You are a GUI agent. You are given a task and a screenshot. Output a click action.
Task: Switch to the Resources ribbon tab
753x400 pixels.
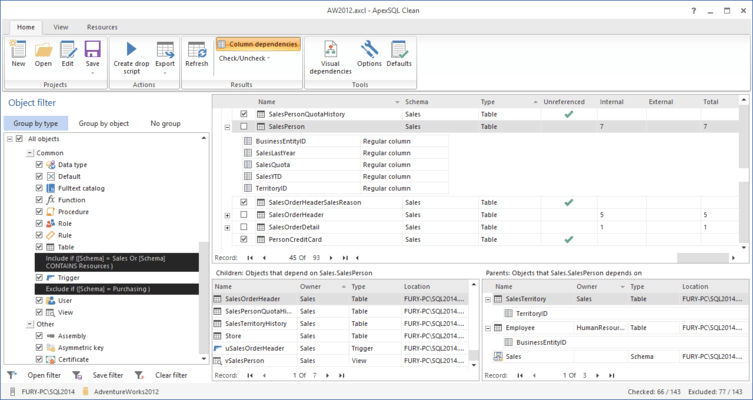click(102, 27)
